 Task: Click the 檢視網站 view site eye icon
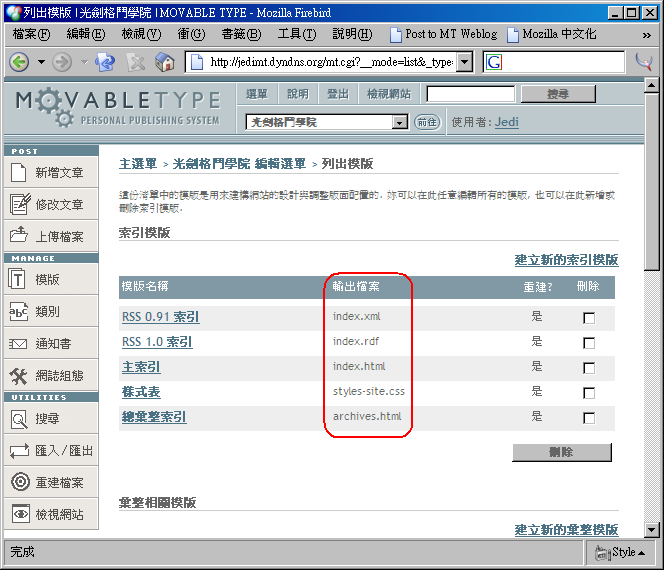21,514
